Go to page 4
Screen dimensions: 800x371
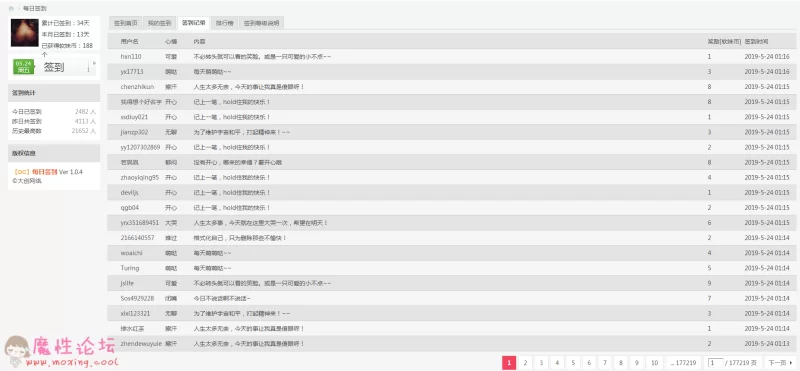557,363
